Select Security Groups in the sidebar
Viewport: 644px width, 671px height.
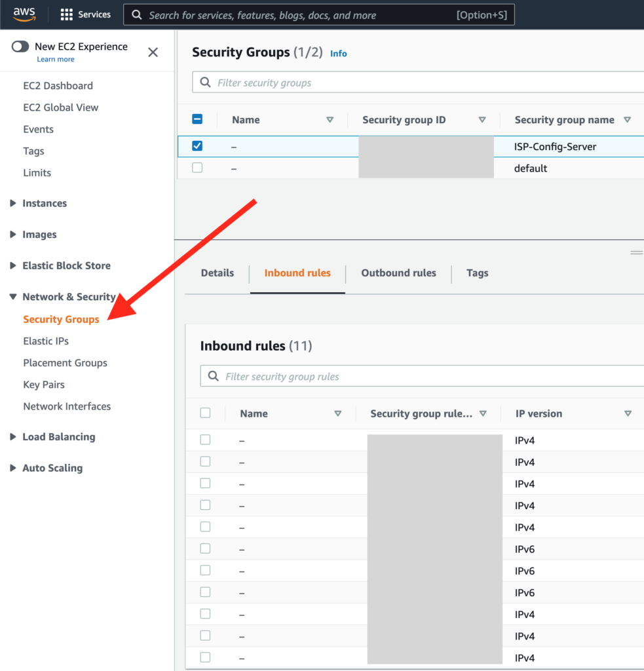coord(61,319)
